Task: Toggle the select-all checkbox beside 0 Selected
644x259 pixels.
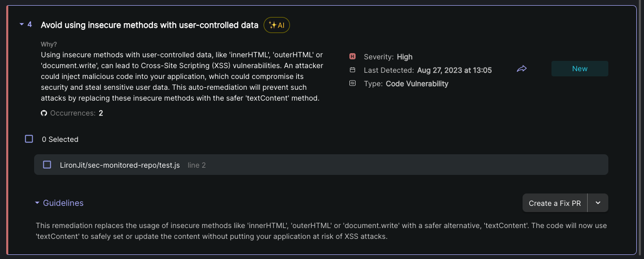Action: 29,139
